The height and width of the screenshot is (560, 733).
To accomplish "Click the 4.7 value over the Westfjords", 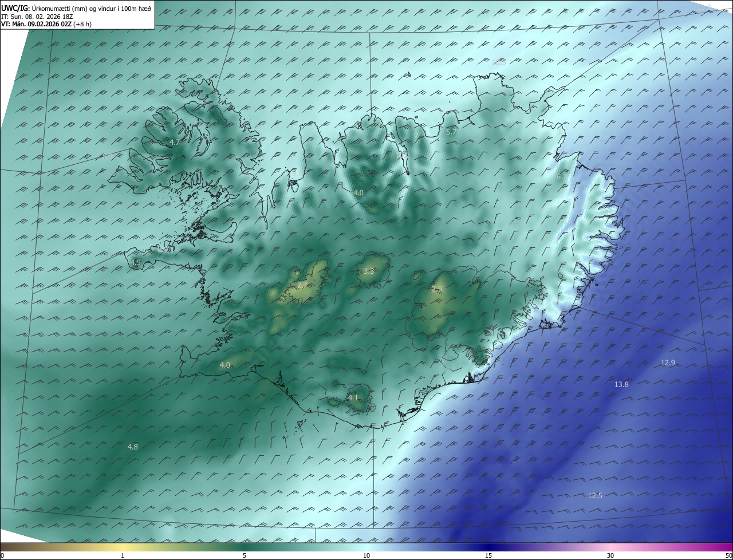I will pyautogui.click(x=175, y=142).
